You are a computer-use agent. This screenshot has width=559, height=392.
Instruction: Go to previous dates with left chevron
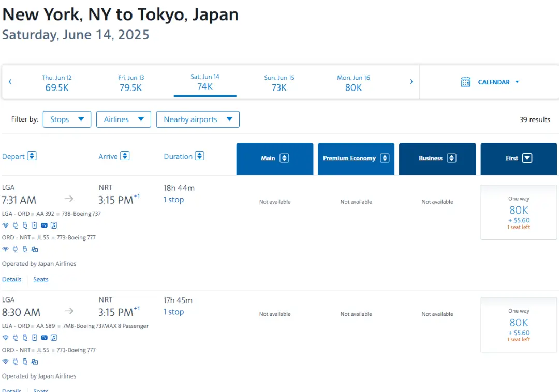(x=10, y=82)
